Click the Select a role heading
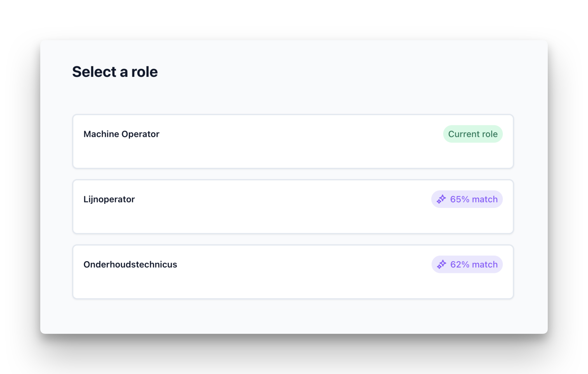The height and width of the screenshot is (374, 588). click(115, 72)
